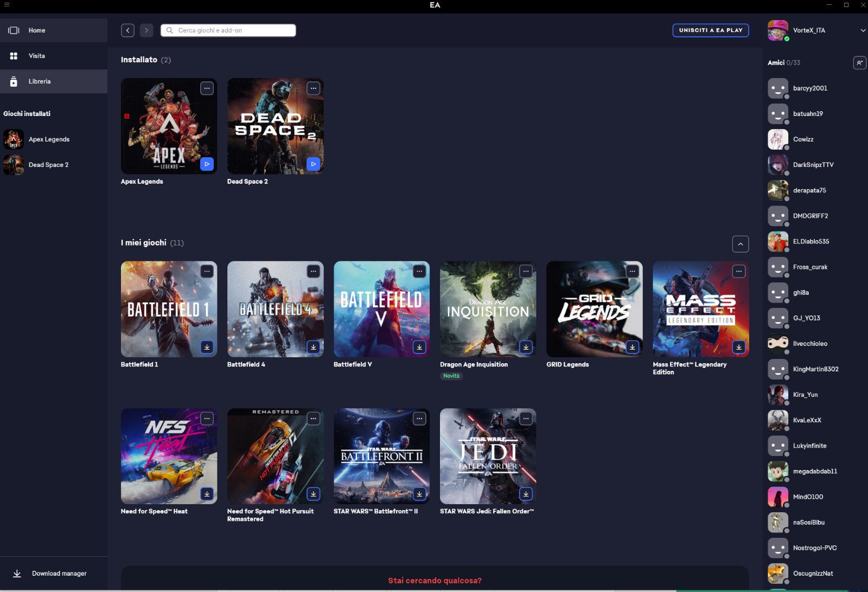Collapse the I miei giochi section
The image size is (868, 592).
click(x=741, y=244)
